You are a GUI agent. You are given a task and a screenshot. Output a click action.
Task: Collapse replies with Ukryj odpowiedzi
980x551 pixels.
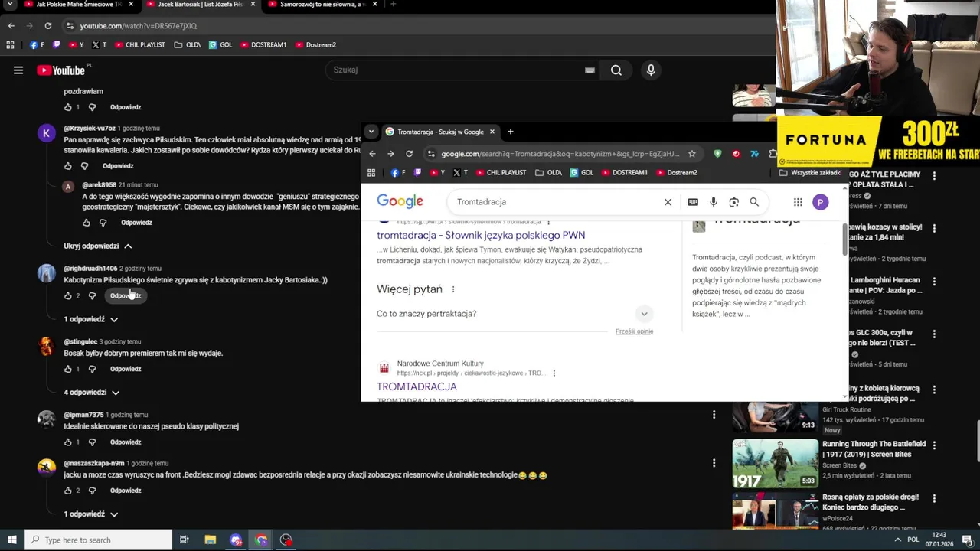tap(98, 246)
